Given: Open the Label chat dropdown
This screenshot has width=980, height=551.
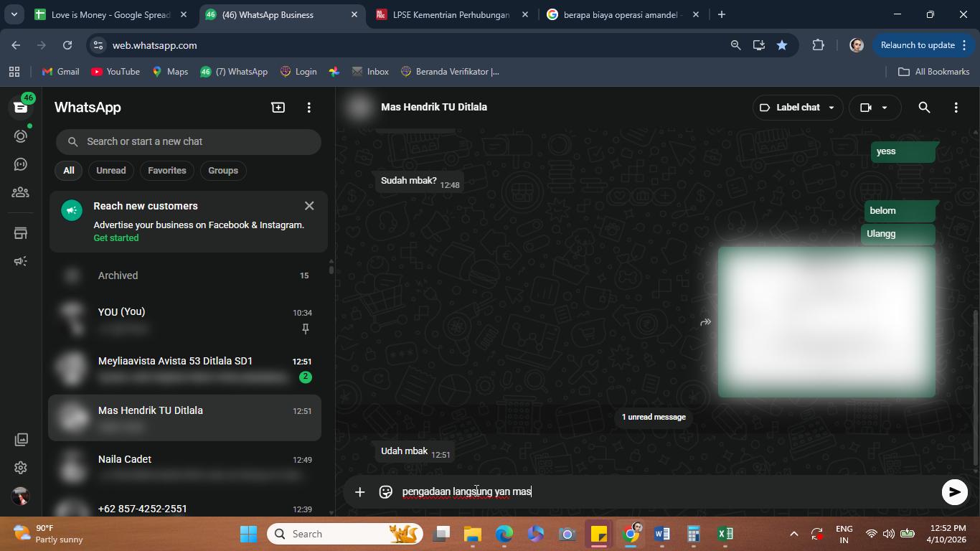Looking at the screenshot, I should (x=797, y=108).
